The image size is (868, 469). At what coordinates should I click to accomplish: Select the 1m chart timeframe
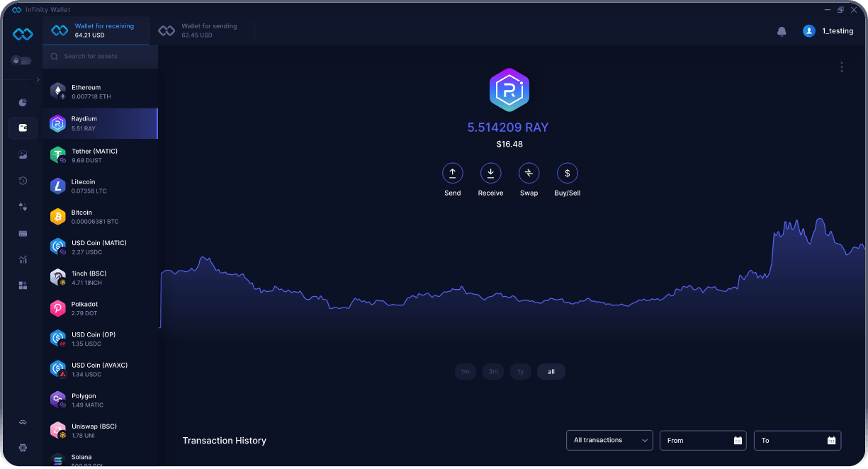(465, 371)
